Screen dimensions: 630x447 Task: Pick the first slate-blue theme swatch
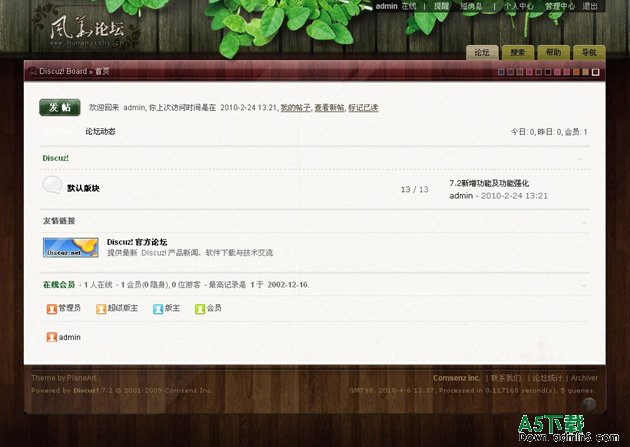(501, 72)
